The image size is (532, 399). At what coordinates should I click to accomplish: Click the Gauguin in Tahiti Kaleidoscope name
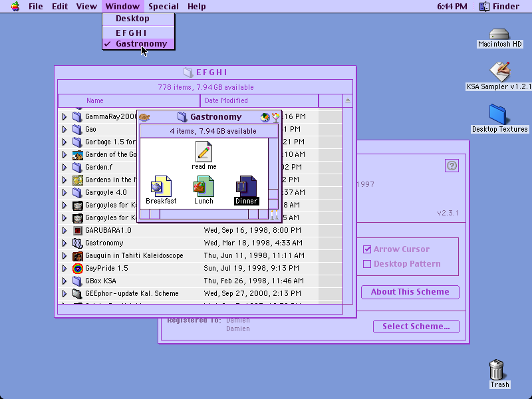point(134,255)
